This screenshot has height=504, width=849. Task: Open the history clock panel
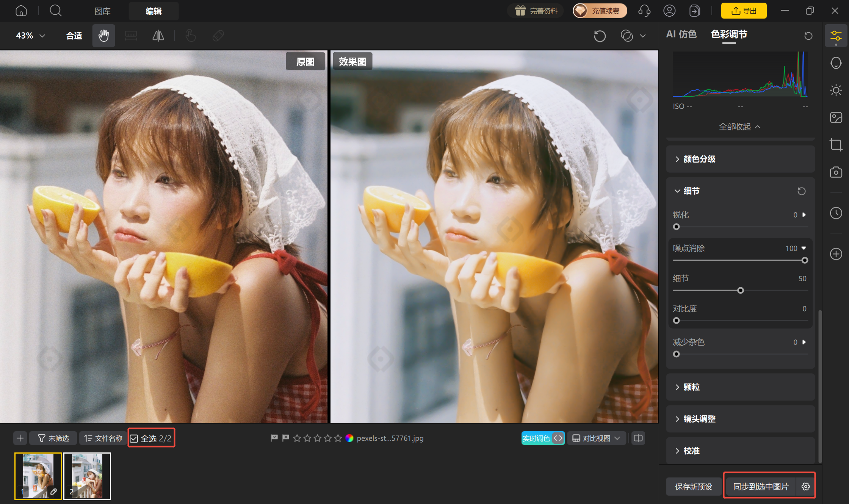click(x=836, y=213)
